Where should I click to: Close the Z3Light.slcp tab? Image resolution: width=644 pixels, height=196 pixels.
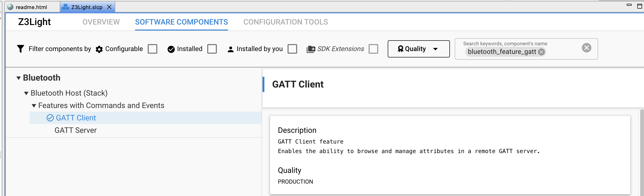coord(109,7)
